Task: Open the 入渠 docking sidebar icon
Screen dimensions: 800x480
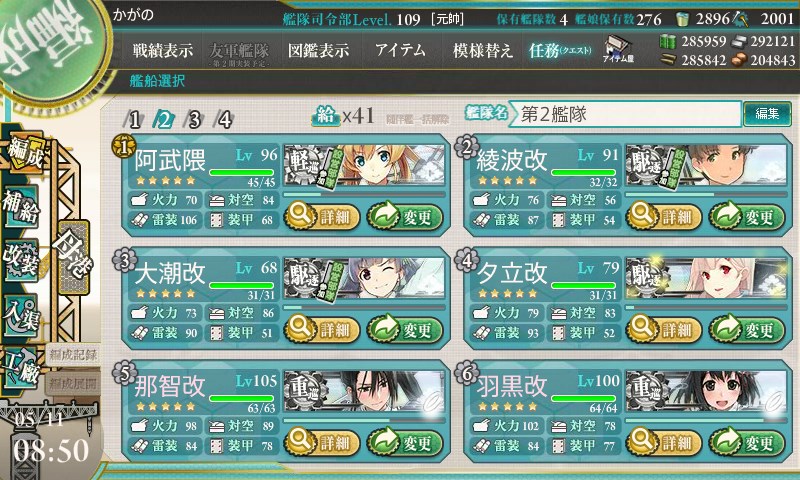Action: point(21,315)
